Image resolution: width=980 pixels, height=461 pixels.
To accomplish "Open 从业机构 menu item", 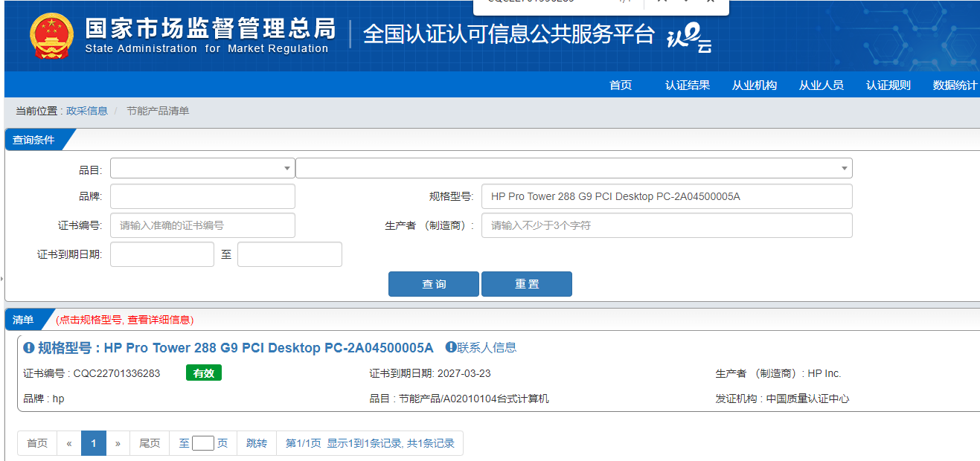I will pos(755,86).
